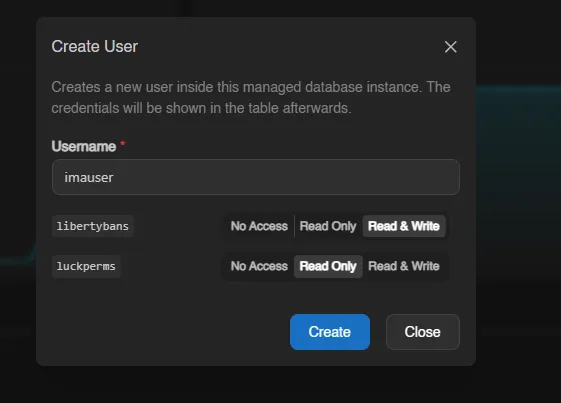
Task: Click the Create User dialog title
Action: [95, 47]
